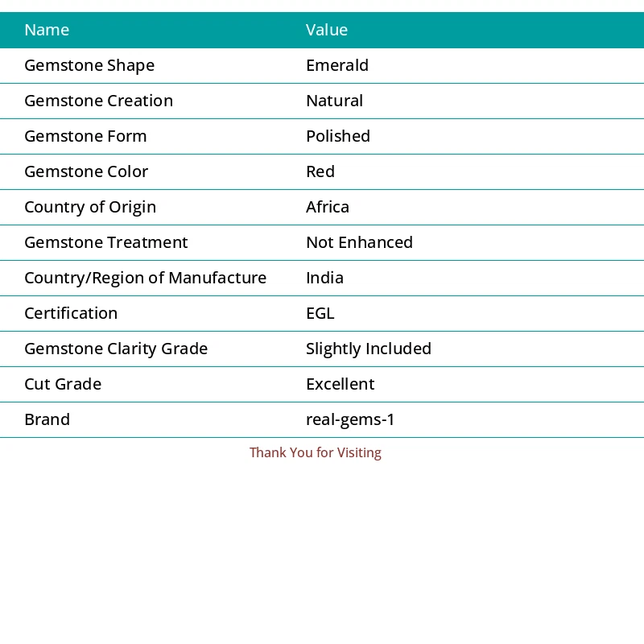This screenshot has height=644, width=644.
Task: Click the Name column header
Action: (x=47, y=30)
